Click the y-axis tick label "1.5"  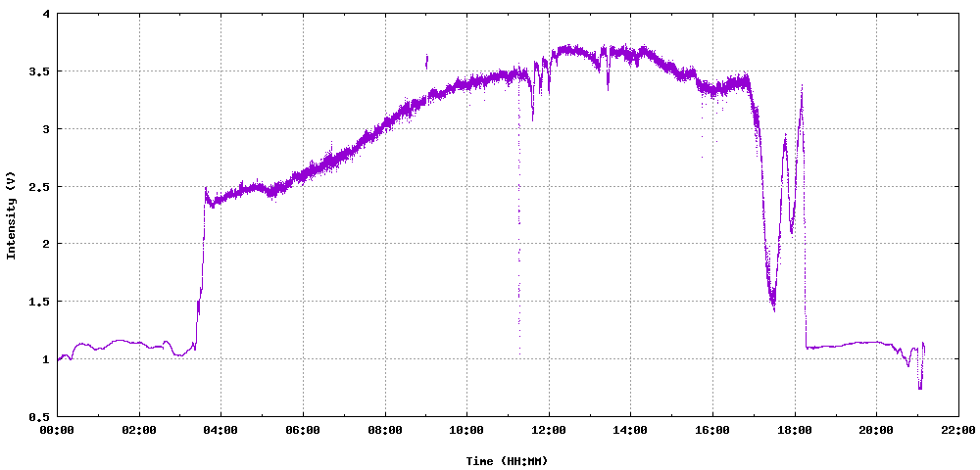tap(40, 302)
